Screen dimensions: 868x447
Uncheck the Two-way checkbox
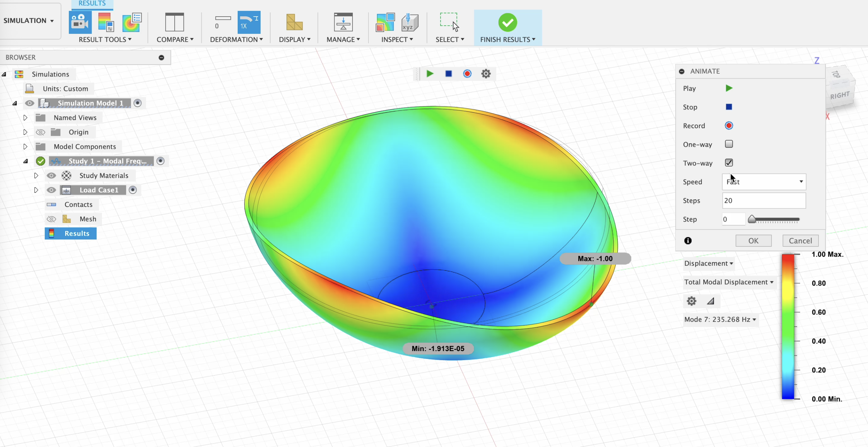[729, 163]
